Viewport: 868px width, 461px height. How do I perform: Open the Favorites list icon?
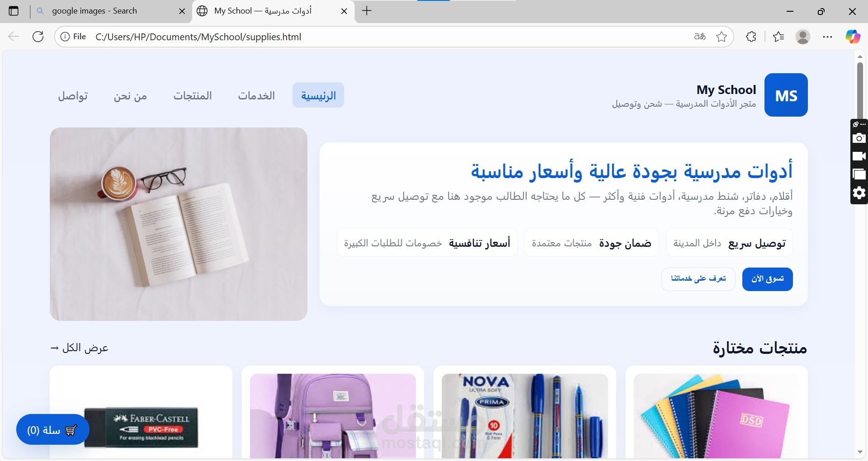778,37
